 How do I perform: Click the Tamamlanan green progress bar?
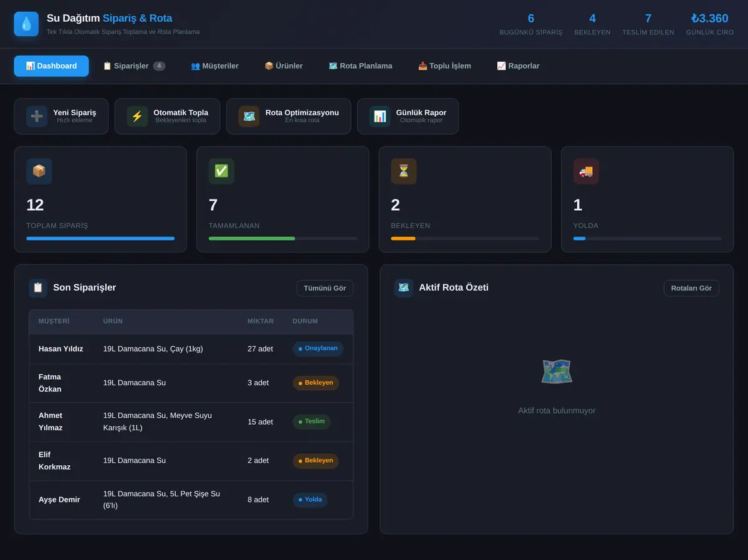tap(252, 238)
